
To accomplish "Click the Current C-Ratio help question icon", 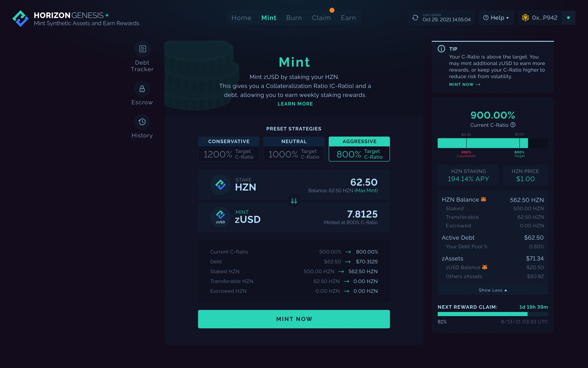I will (513, 125).
